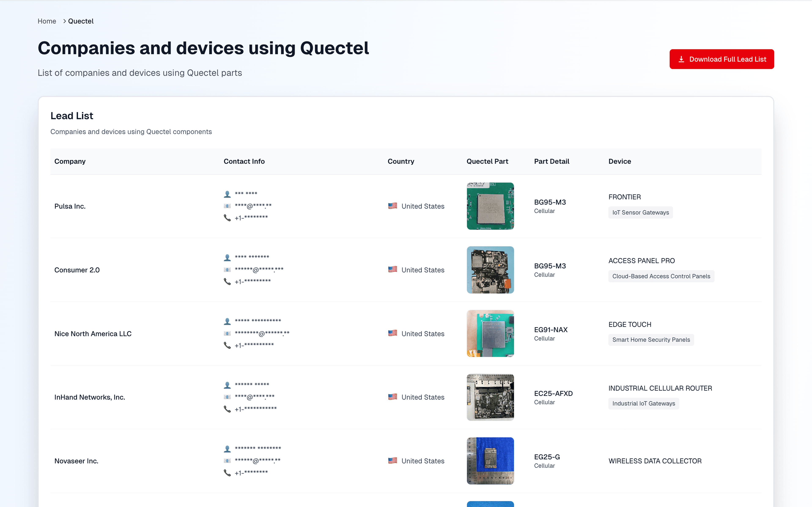Select the Cloud-Based Access Control Panels tag
Screen dimensions: 812x507
point(661,276)
